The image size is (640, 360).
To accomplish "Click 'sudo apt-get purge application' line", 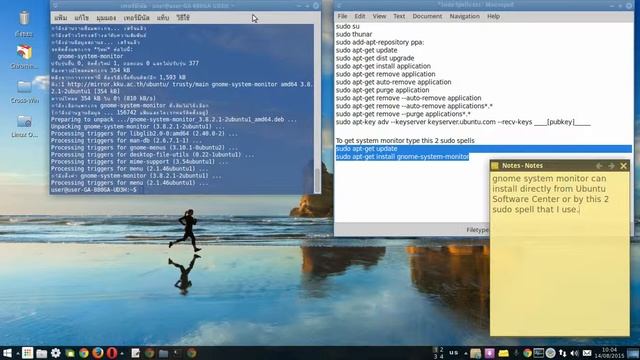I will (x=382, y=90).
